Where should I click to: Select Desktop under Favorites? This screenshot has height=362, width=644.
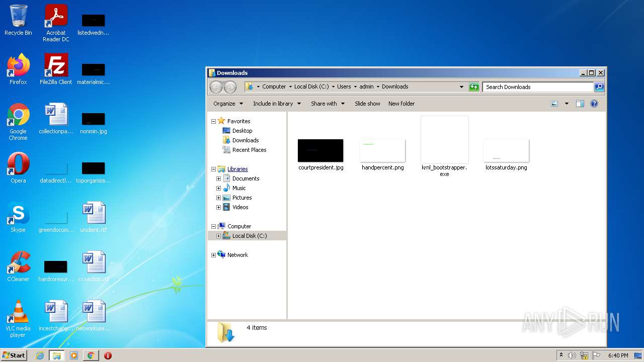(237, 131)
